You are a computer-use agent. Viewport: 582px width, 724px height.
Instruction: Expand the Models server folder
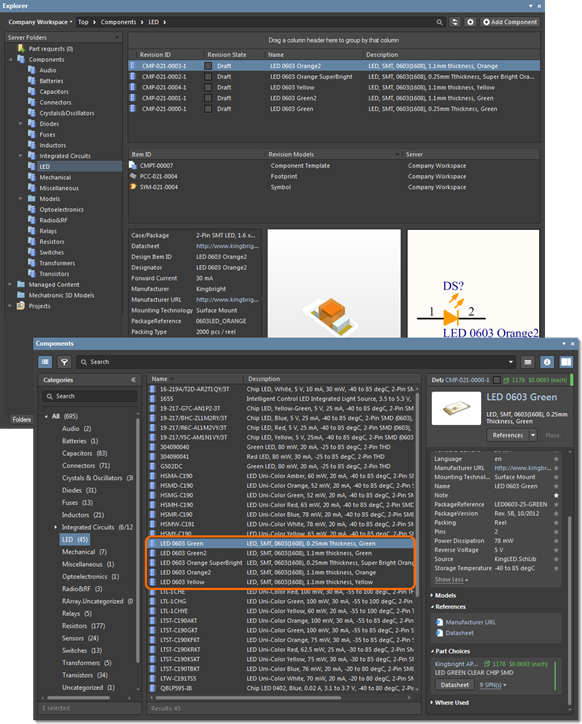[x=20, y=199]
